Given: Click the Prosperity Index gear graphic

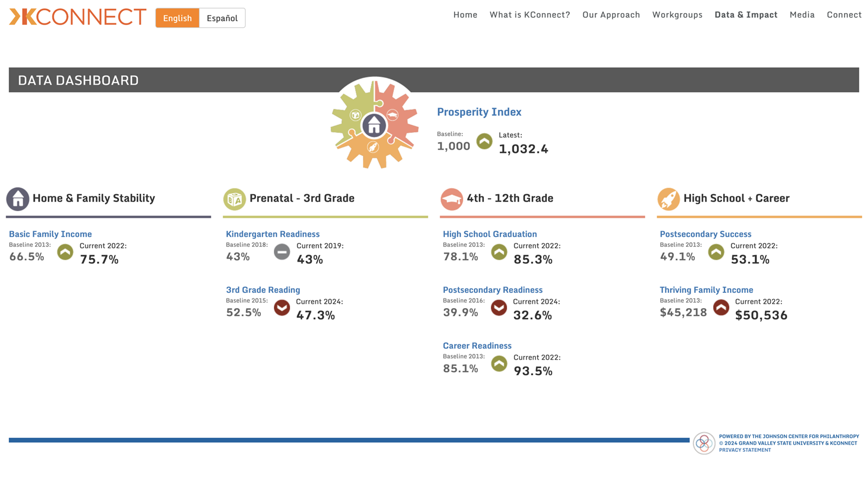Looking at the screenshot, I should tap(374, 125).
